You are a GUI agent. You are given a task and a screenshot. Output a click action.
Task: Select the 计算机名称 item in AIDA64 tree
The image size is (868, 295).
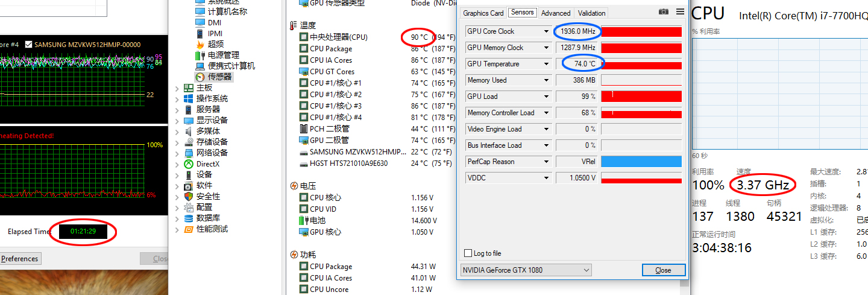pos(227,11)
